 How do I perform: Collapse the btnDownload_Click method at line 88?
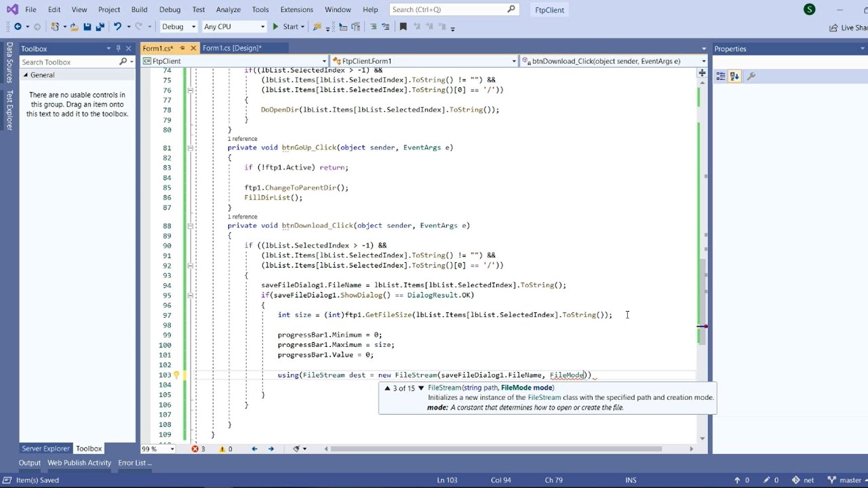click(x=191, y=226)
